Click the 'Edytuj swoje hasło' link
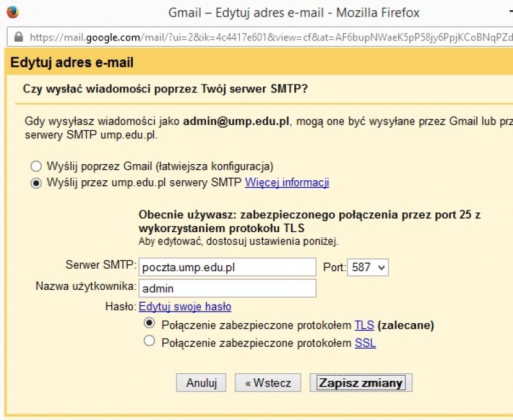Image resolution: width=513 pixels, height=420 pixels. pos(185,307)
